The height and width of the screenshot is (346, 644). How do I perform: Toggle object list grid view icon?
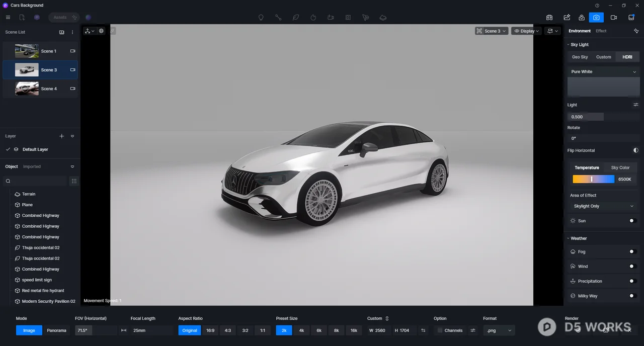74,181
